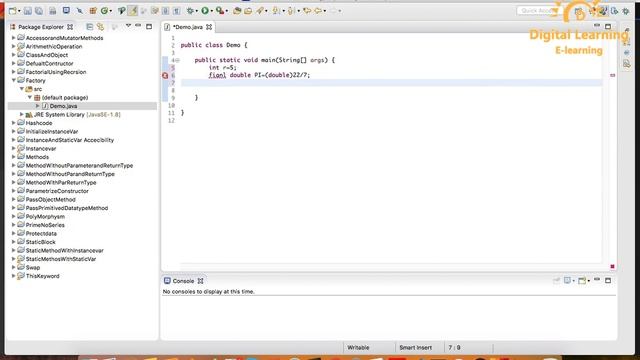This screenshot has height=360, width=640.
Task: Click the red error square at the bottom of the overview ruler
Action: 612,267
